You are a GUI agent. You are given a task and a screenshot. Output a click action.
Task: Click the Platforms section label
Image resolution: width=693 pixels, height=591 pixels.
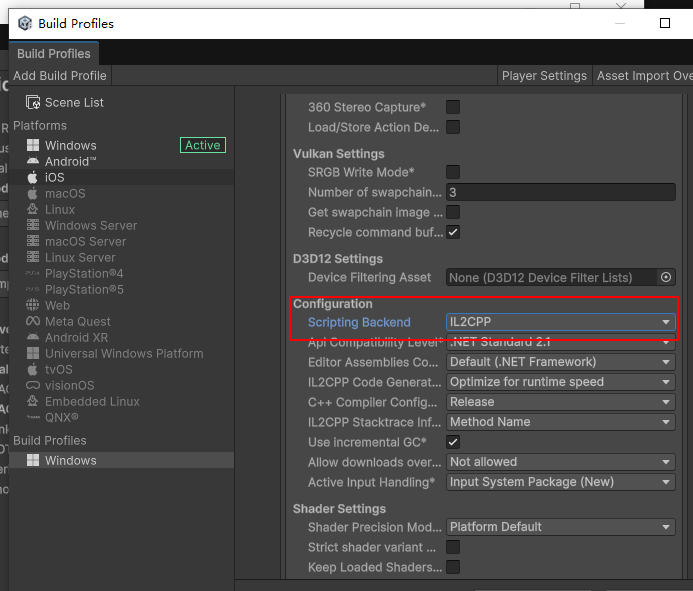(x=40, y=126)
